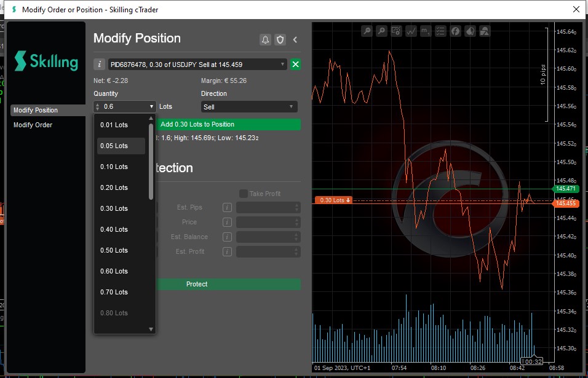588x378 pixels.
Task: Change the chart type line icon
Action: 411,31
